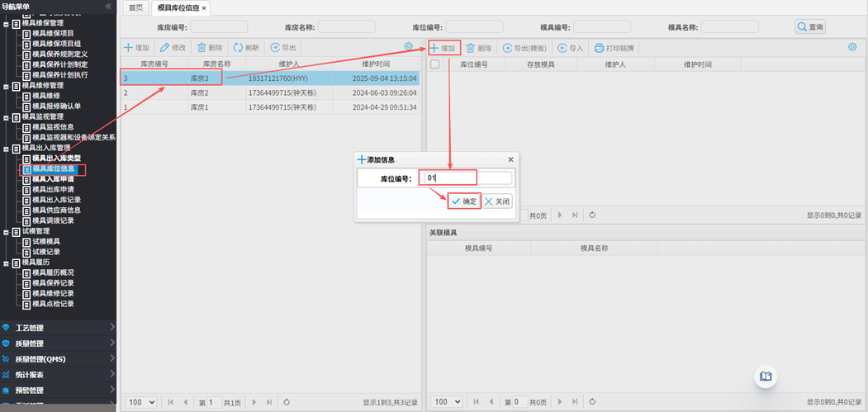
Task: Click the 库位编号 input field in dialog
Action: [467, 178]
